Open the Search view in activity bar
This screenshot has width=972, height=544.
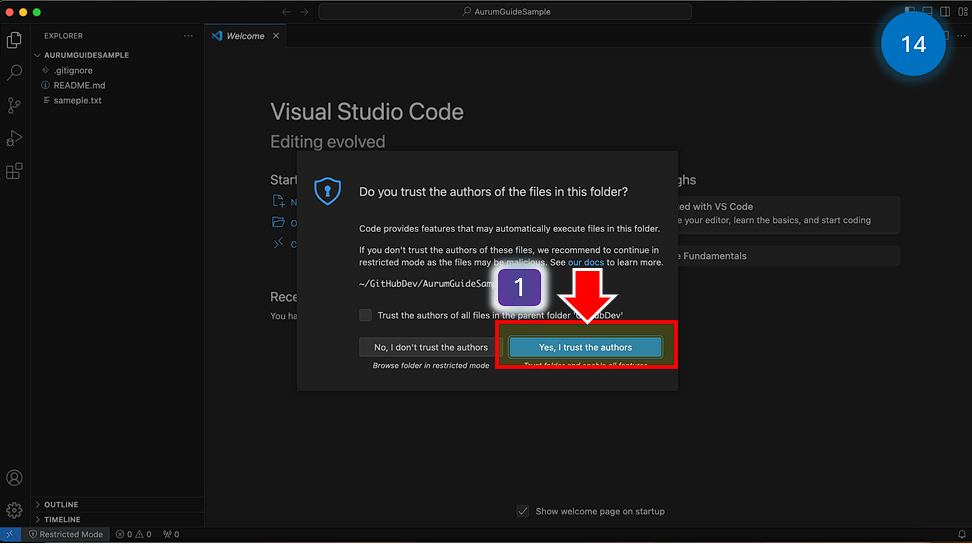pos(14,72)
